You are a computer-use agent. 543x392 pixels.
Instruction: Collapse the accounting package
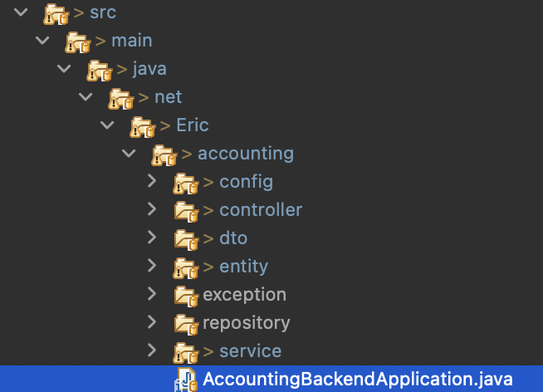pos(128,154)
